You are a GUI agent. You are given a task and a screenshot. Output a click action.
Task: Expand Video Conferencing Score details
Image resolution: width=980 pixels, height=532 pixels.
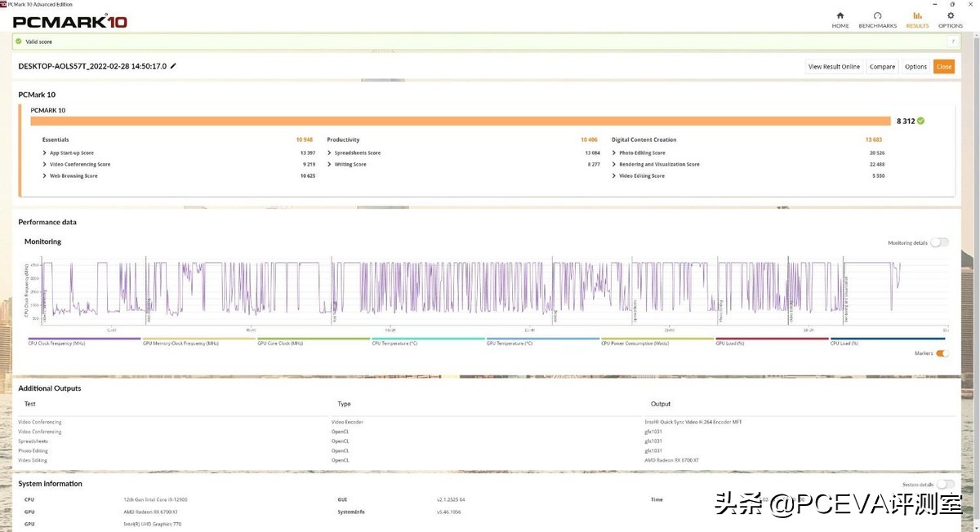pyautogui.click(x=44, y=164)
